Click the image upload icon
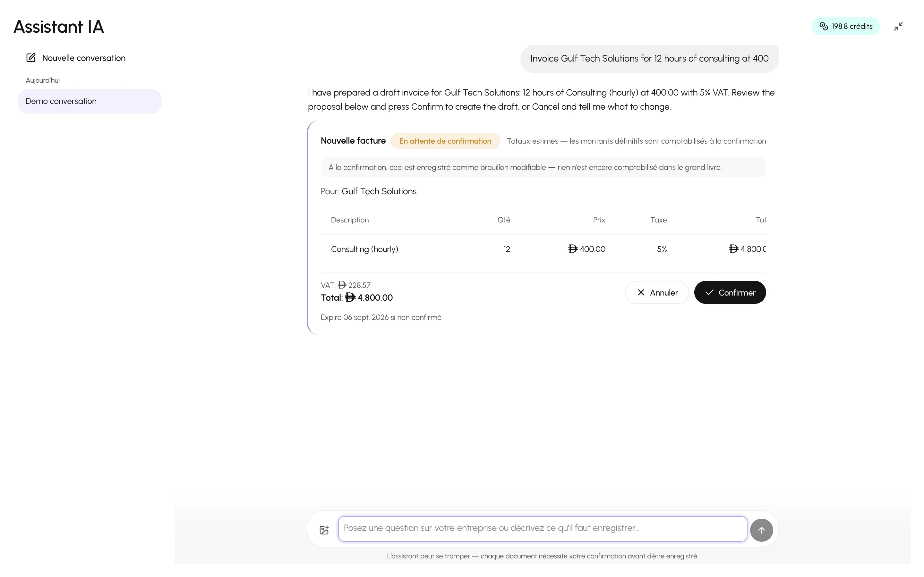 point(324,530)
